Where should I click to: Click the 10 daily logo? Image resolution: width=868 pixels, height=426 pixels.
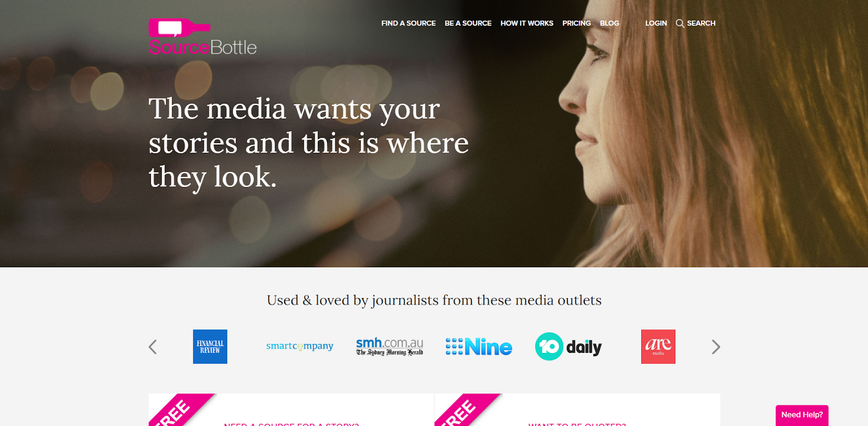(x=569, y=346)
